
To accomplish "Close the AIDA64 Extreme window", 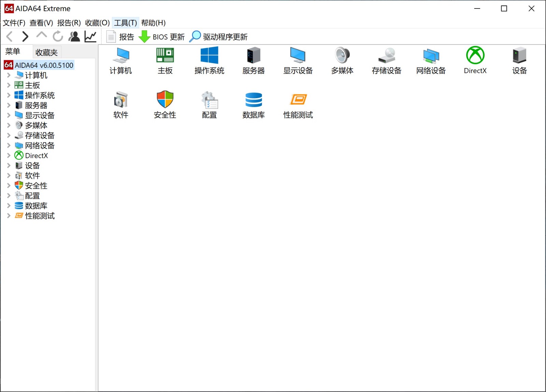I will [x=531, y=9].
